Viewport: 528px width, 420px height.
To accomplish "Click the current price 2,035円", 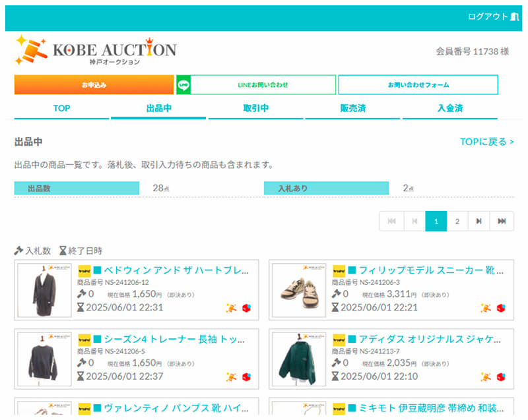I will tap(401, 363).
